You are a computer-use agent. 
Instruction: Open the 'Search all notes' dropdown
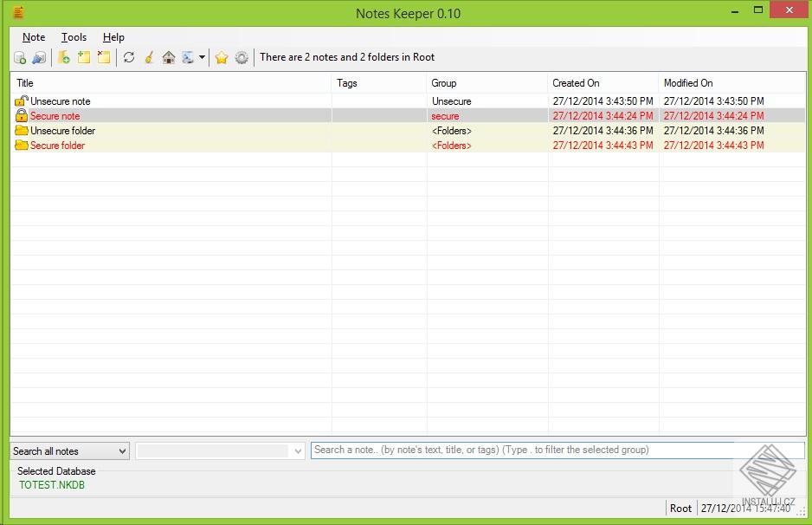[x=69, y=450]
